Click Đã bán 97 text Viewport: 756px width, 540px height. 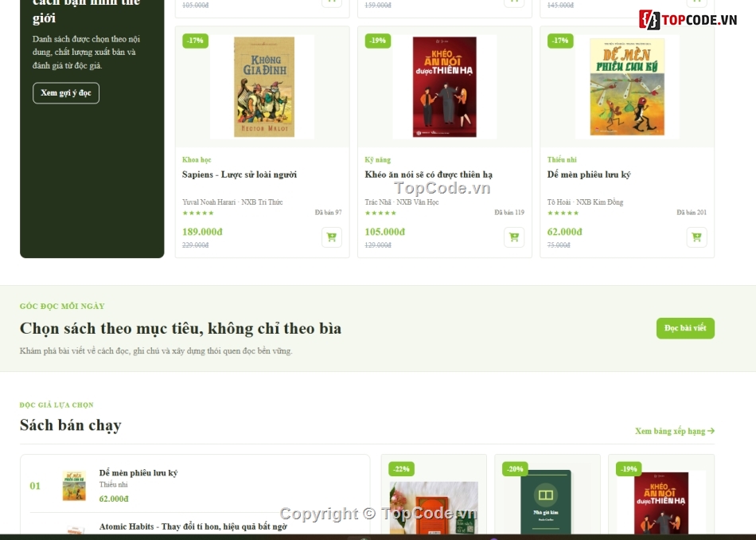(x=329, y=213)
